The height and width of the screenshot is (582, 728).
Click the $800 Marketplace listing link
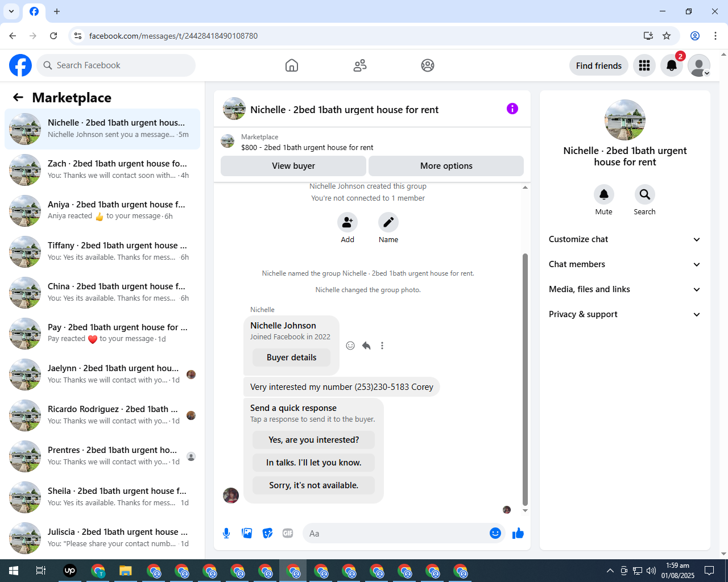coord(307,147)
